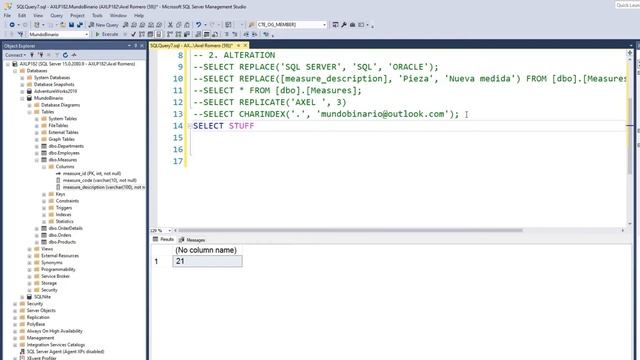Open the Project menu
Image resolution: width=640 pixels, height=360 pixels.
(77, 16)
